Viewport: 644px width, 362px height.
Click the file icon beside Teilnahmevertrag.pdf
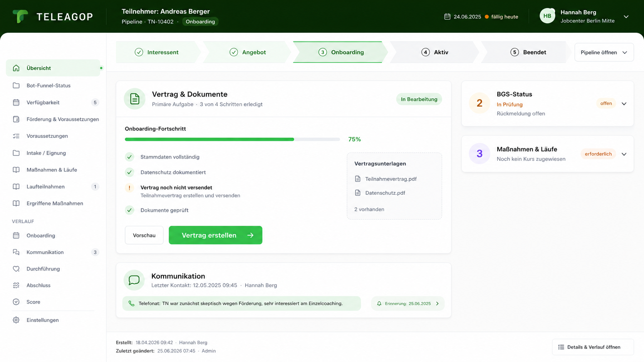coord(358,179)
